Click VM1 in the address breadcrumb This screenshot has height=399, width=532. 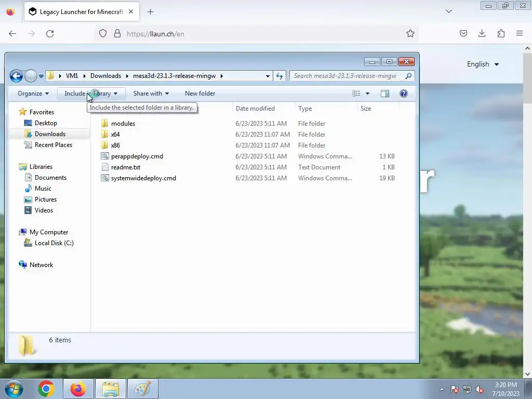click(x=72, y=76)
